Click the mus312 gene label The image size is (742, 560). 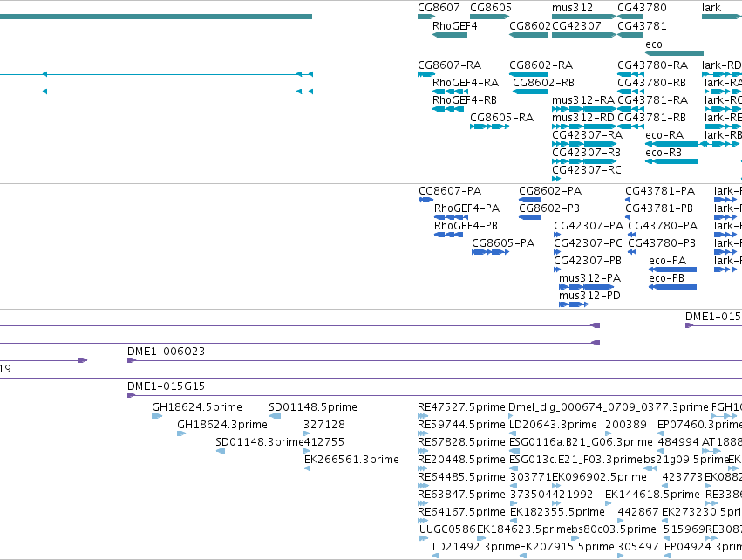(572, 8)
